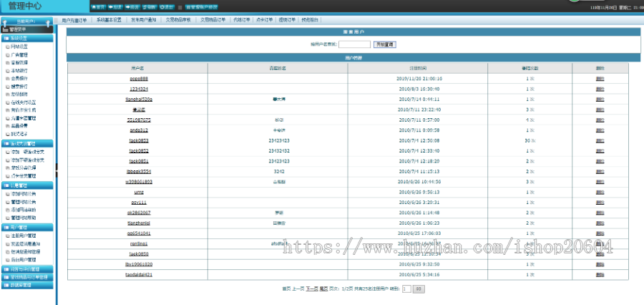Image resolution: width=644 pixels, height=305 pixels.
Task: Open user tack0853 link
Action: [x=139, y=140]
